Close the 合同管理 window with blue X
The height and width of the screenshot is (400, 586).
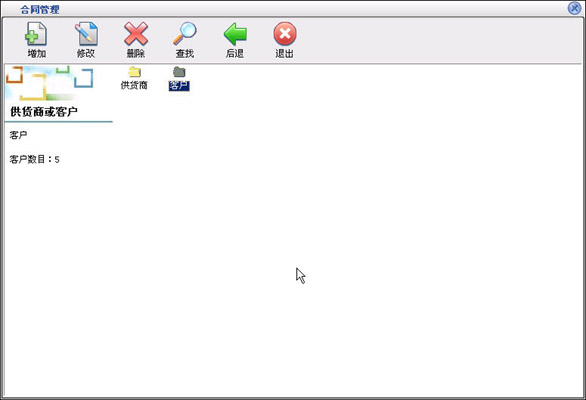coord(574,8)
